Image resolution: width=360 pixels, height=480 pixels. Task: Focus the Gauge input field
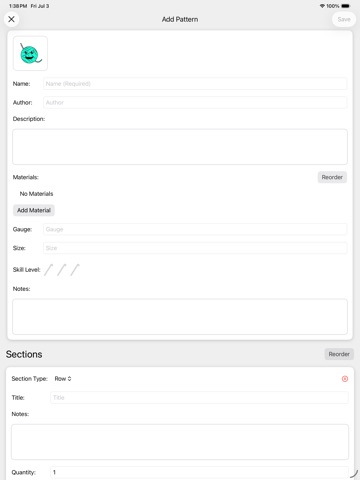coord(195,229)
